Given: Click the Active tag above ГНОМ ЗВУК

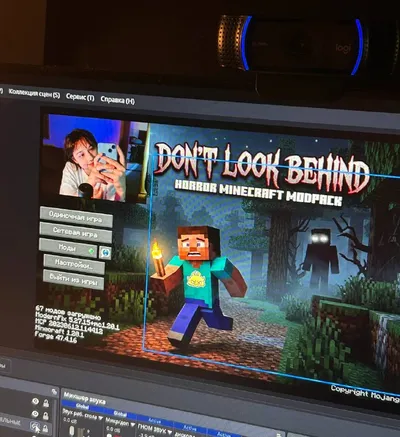Looking at the screenshot, I should click(154, 421).
